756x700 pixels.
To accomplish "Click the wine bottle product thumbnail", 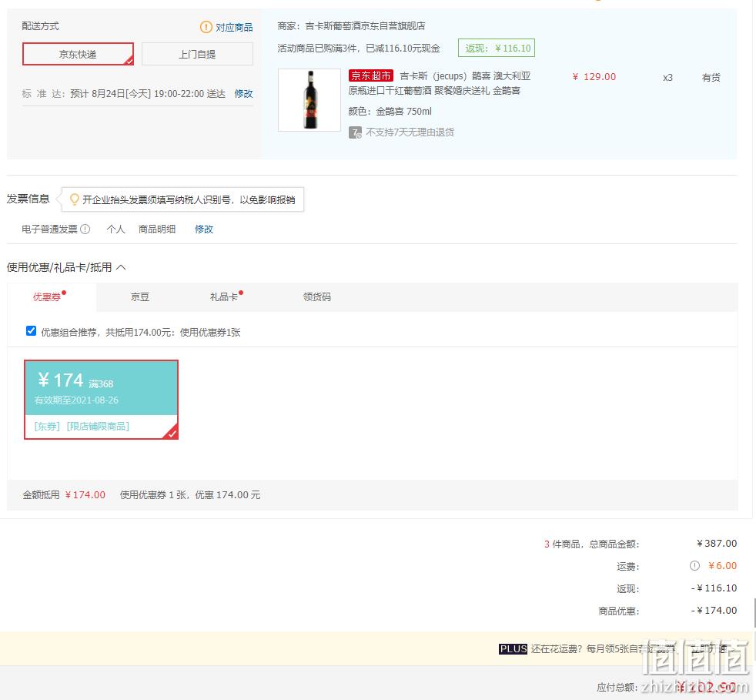I will [x=309, y=100].
